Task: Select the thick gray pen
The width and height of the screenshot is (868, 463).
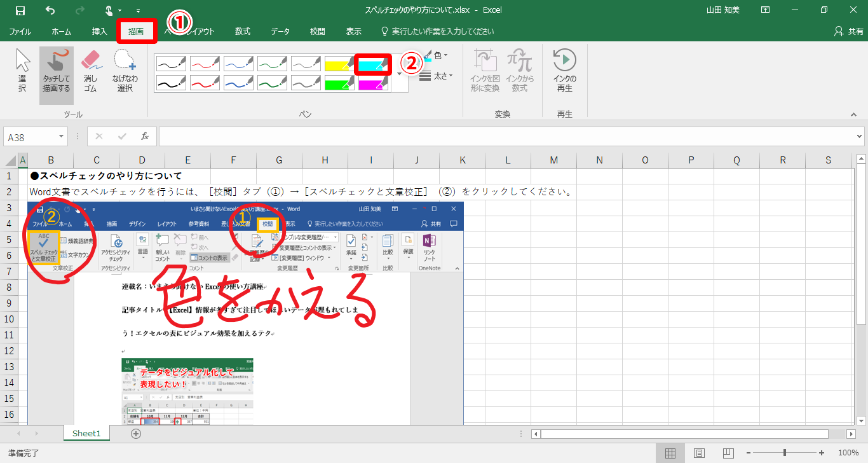Action: pyautogui.click(x=306, y=83)
